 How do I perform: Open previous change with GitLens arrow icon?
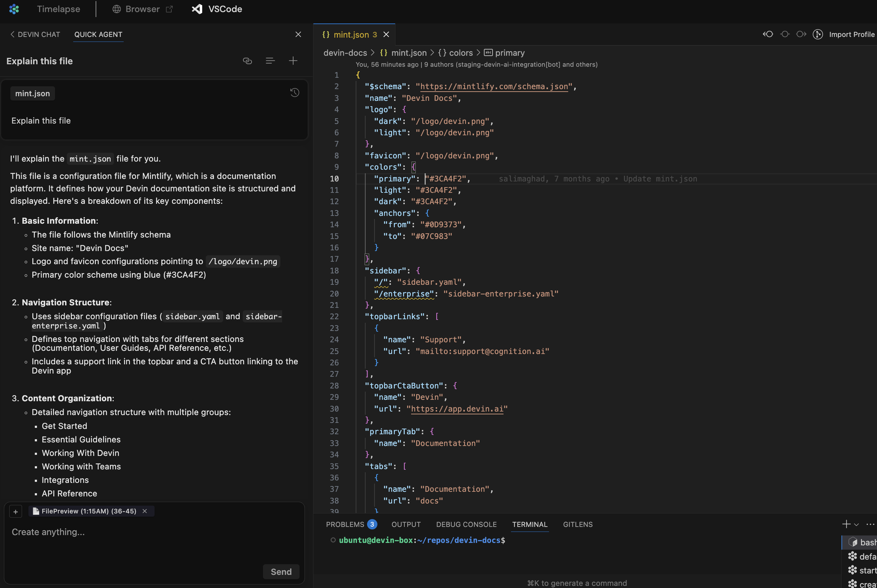click(x=768, y=34)
